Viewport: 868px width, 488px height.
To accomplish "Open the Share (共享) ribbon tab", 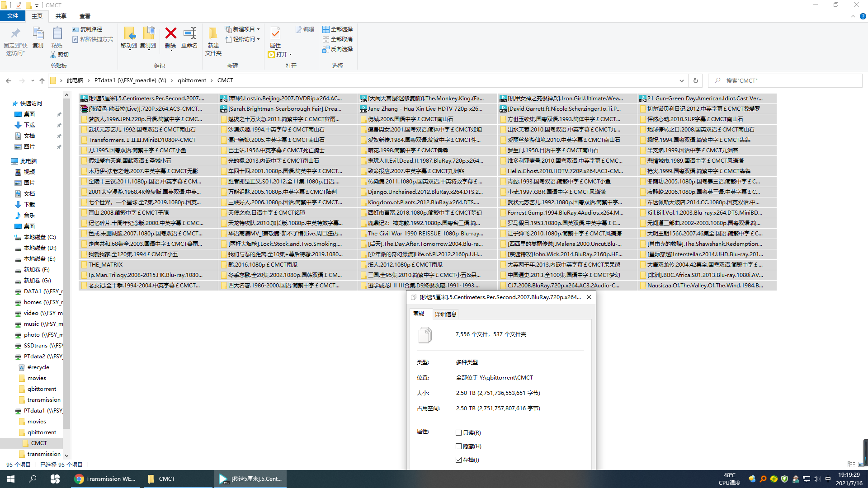I will coord(61,16).
